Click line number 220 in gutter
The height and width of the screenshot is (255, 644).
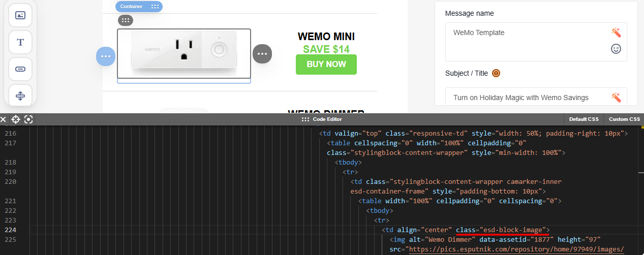point(11,182)
